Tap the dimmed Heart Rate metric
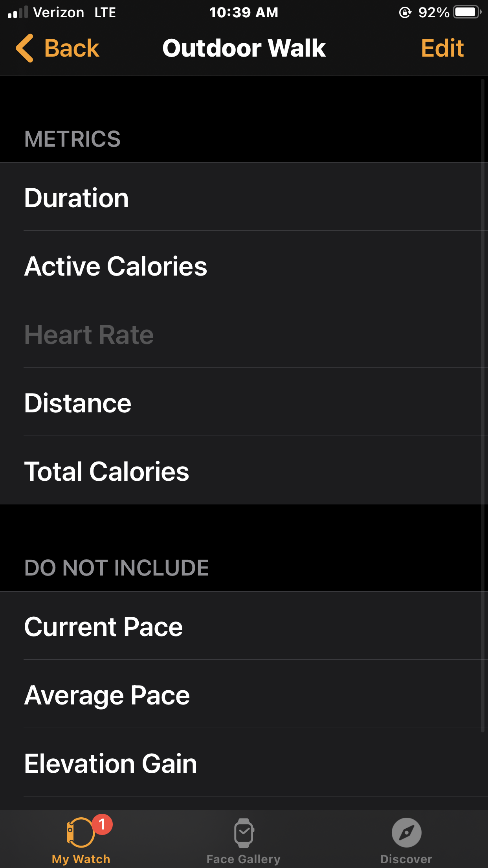488x868 pixels. [x=244, y=334]
